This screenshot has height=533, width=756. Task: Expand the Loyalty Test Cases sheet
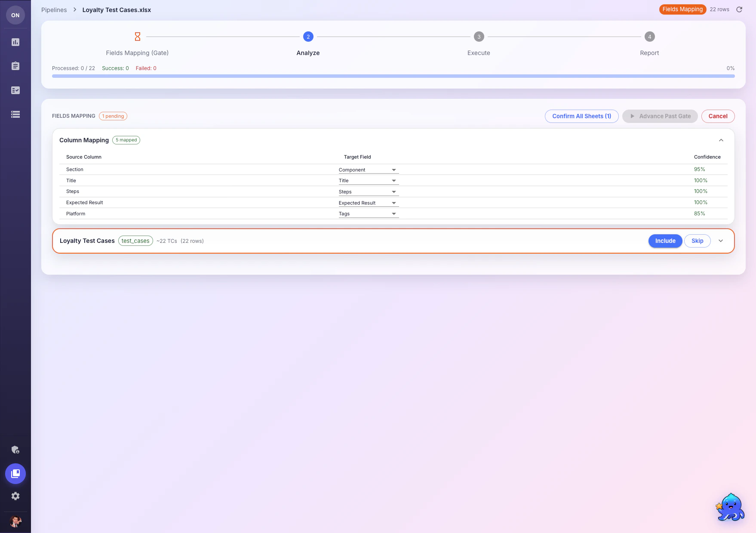click(x=721, y=241)
